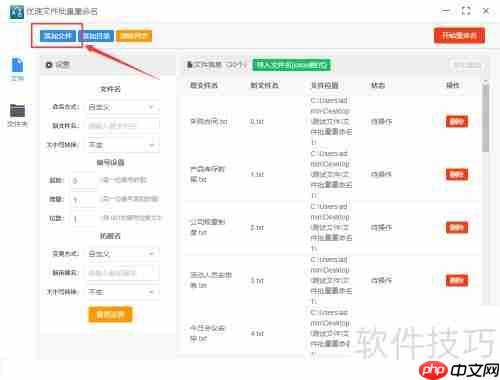Click the file path column header
Viewport: 500px width, 380px height.
pyautogui.click(x=325, y=86)
